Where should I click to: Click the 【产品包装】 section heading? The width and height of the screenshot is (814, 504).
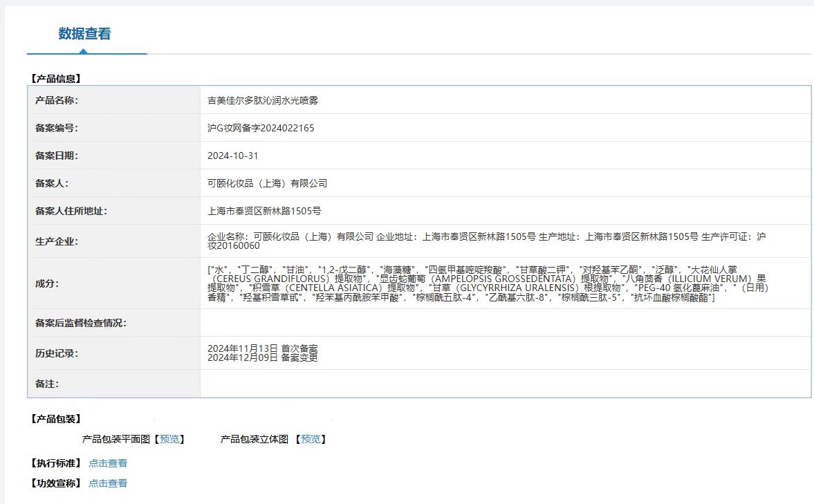tap(56, 419)
